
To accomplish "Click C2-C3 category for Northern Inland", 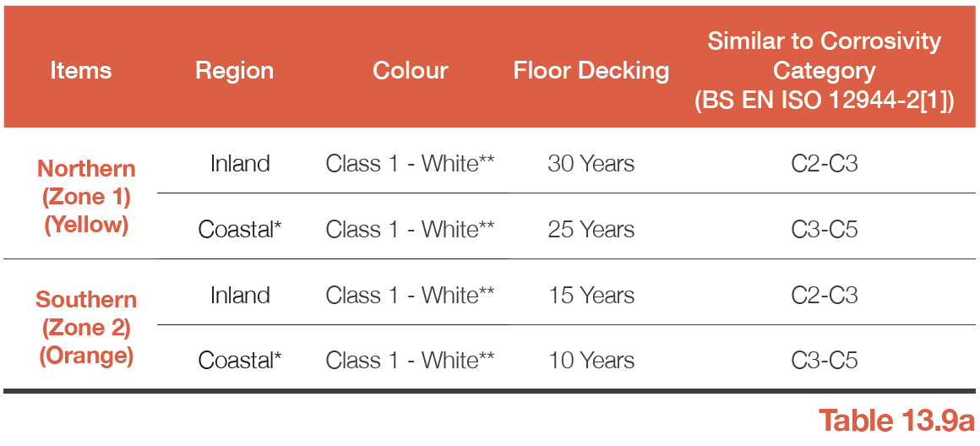I will 825,164.
